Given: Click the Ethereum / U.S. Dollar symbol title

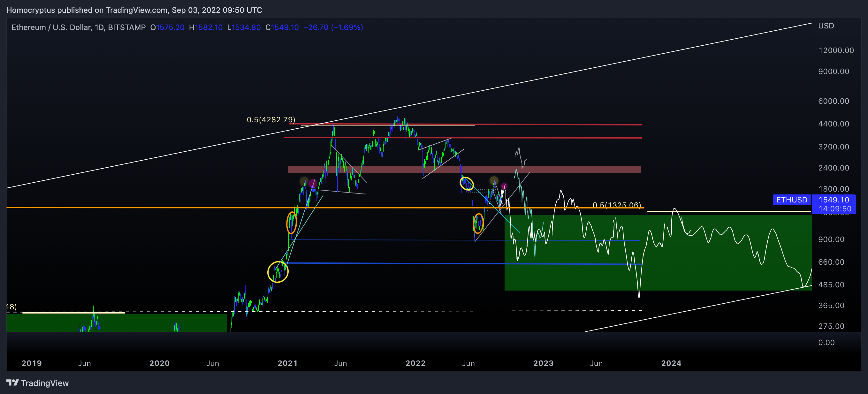Looking at the screenshot, I should coord(79,27).
